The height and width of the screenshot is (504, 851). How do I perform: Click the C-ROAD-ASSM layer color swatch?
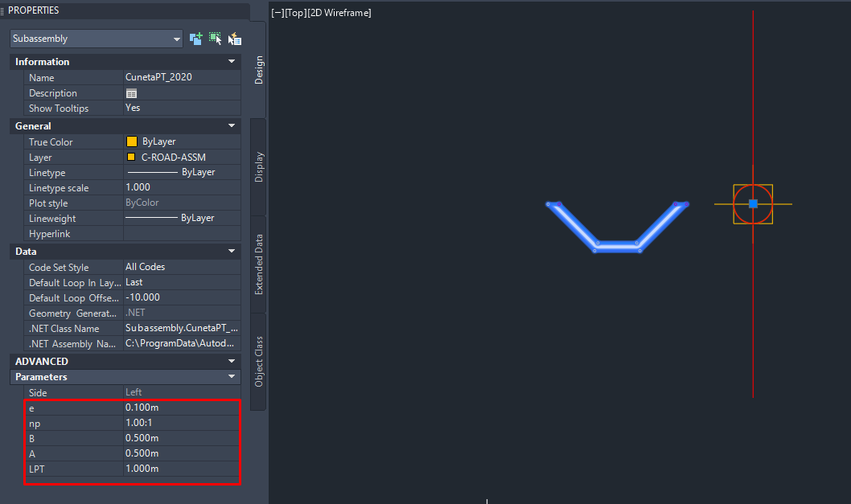point(131,157)
